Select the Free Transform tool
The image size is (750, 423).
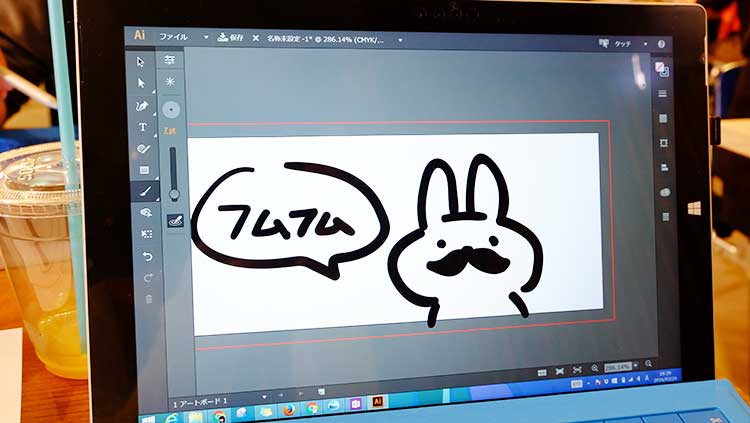[x=147, y=234]
